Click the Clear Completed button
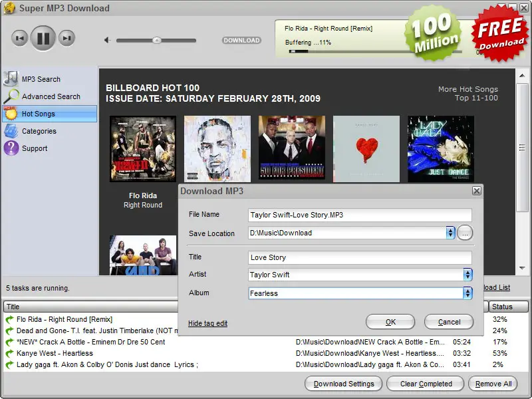The width and height of the screenshot is (532, 399). [426, 384]
